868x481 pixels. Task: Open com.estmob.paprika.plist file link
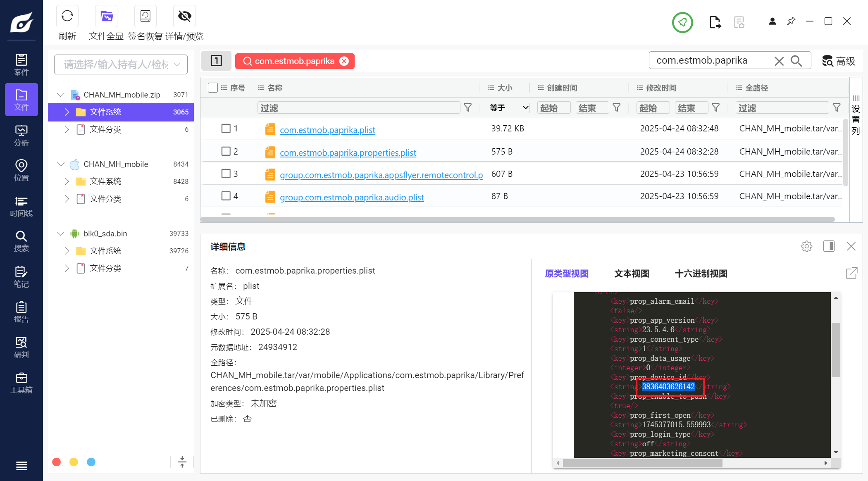[x=327, y=130]
